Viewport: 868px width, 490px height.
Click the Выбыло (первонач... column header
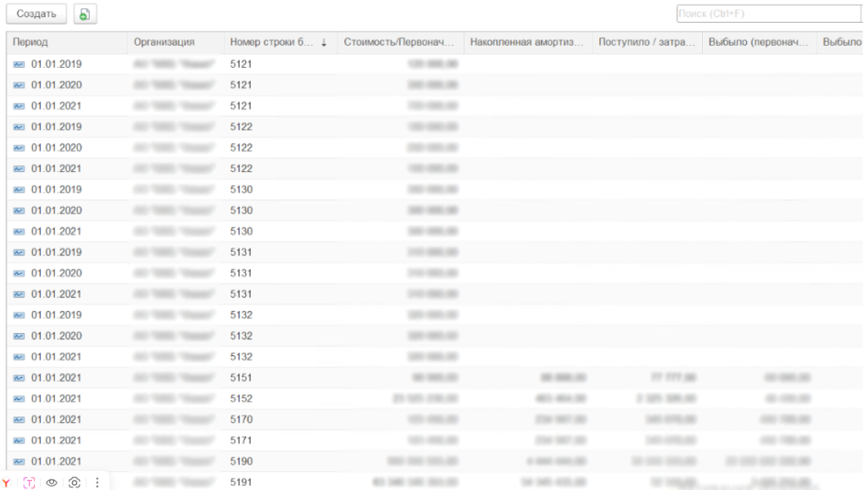[x=758, y=42]
